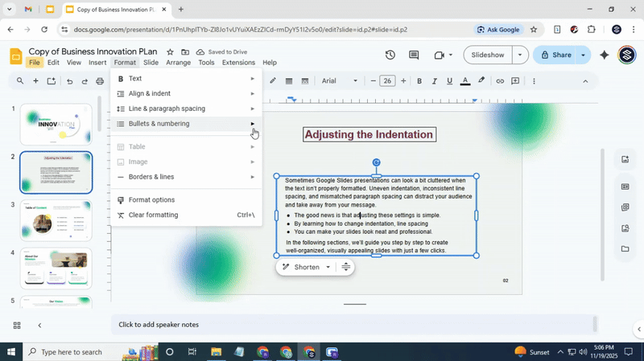Open the Arial font dropdown

[339, 81]
